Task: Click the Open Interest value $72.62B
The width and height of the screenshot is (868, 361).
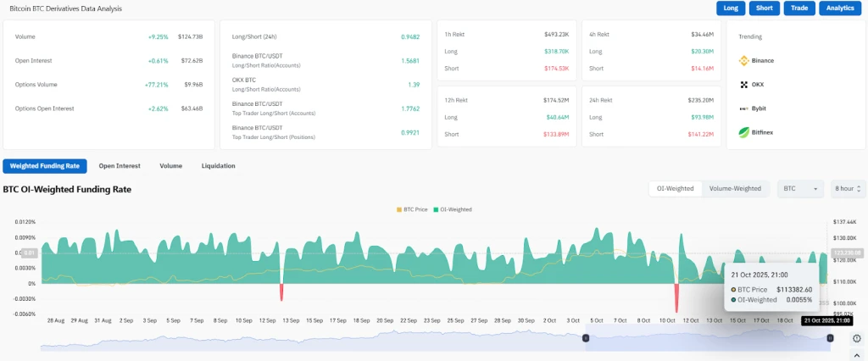Action: pos(192,61)
